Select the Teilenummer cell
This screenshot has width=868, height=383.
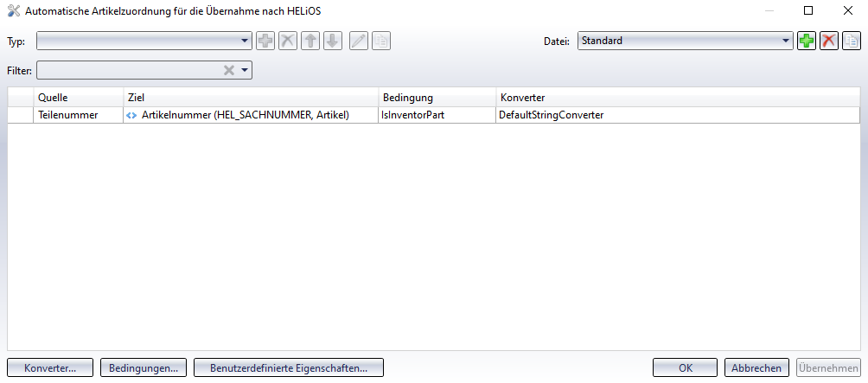coord(78,115)
